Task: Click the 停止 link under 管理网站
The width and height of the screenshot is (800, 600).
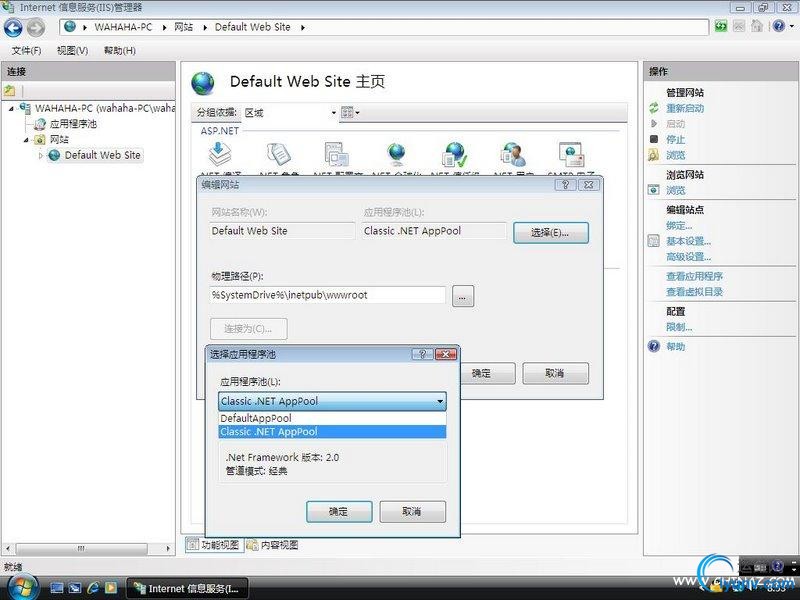Action: (x=676, y=139)
